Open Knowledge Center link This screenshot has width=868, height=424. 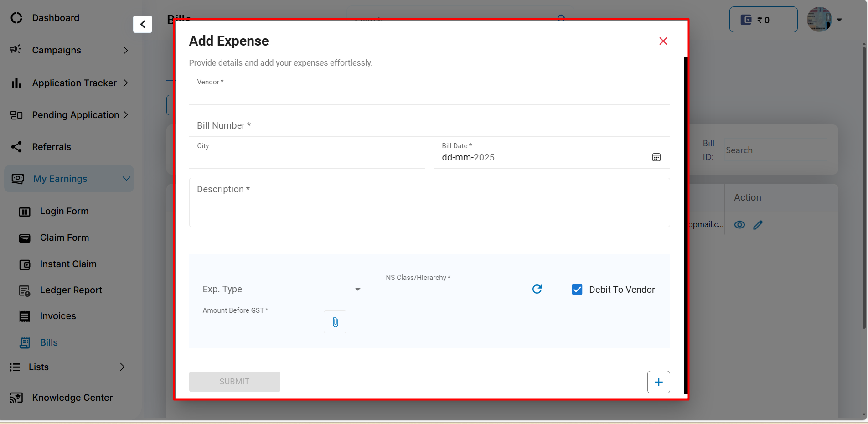[72, 398]
